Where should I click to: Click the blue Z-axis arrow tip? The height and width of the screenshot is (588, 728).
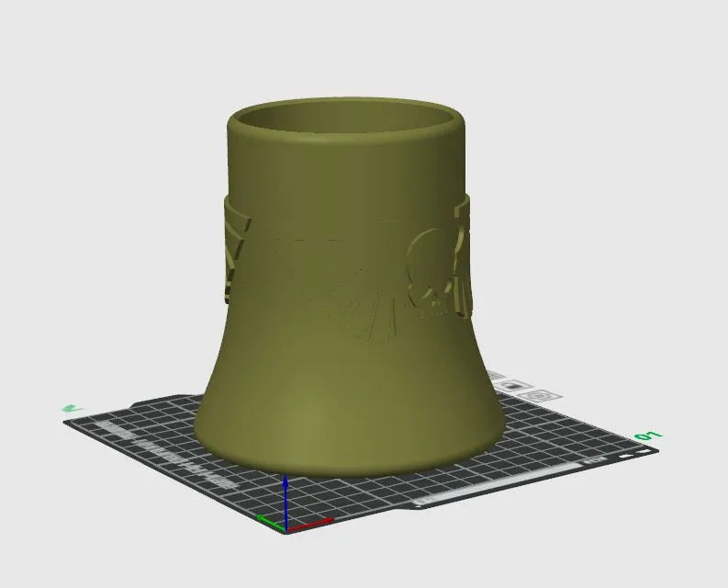tap(286, 480)
